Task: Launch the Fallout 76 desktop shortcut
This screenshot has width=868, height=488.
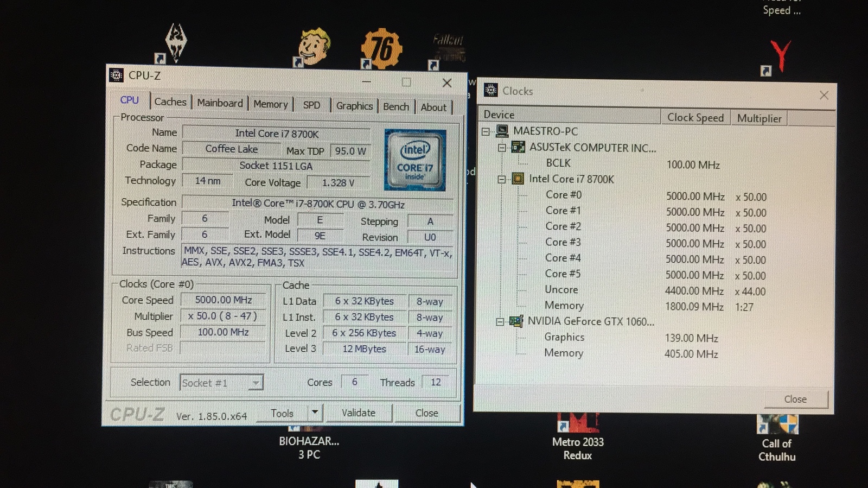Action: coord(381,49)
